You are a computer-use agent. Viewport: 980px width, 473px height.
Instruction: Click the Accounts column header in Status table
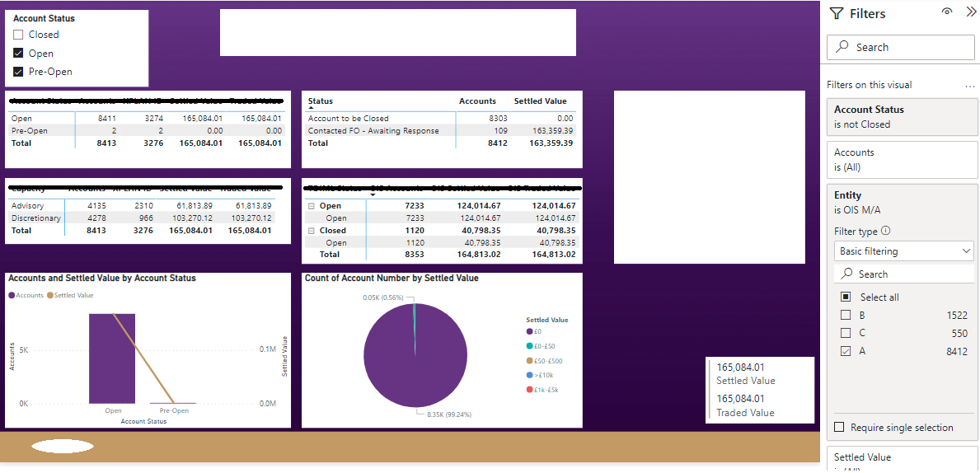click(477, 101)
